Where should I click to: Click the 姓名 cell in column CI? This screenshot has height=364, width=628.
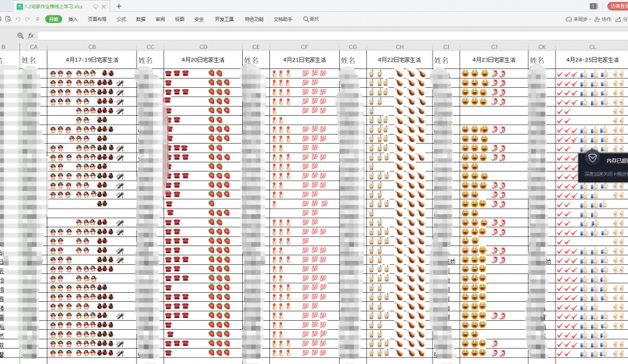[x=446, y=60]
